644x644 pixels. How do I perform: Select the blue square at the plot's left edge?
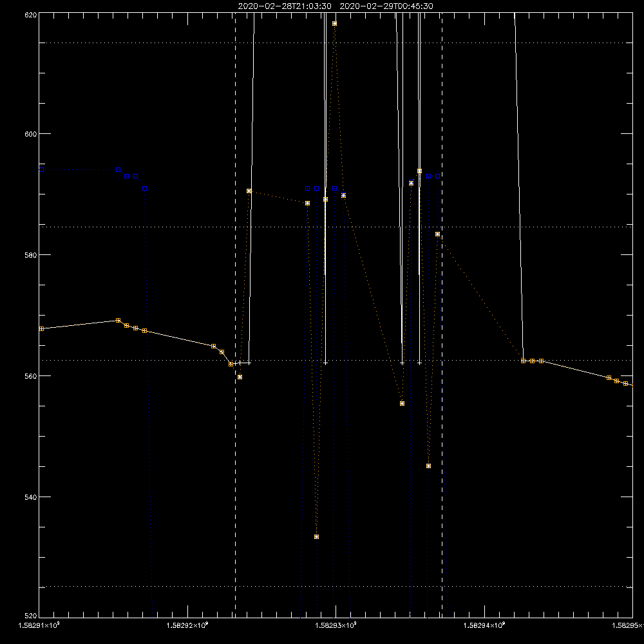[41, 169]
